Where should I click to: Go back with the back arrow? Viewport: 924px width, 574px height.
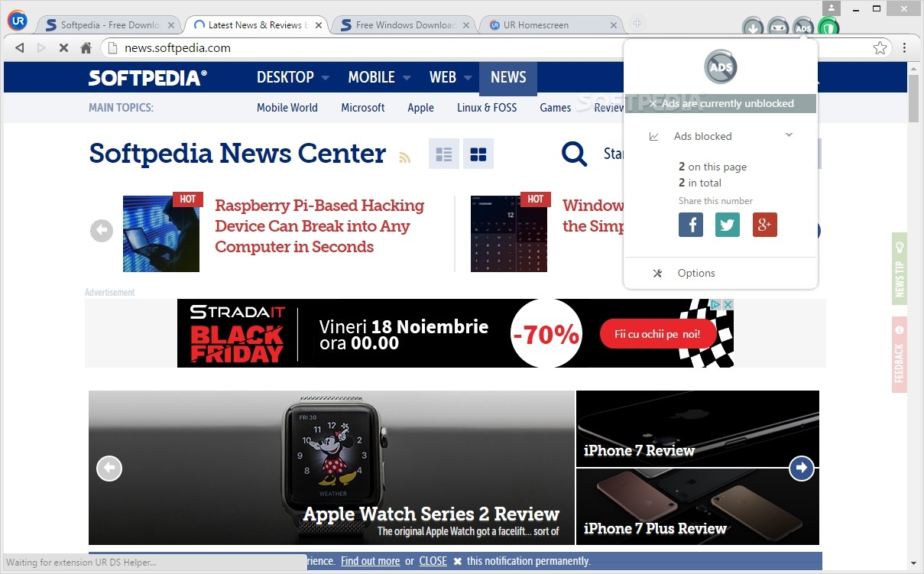coord(20,47)
